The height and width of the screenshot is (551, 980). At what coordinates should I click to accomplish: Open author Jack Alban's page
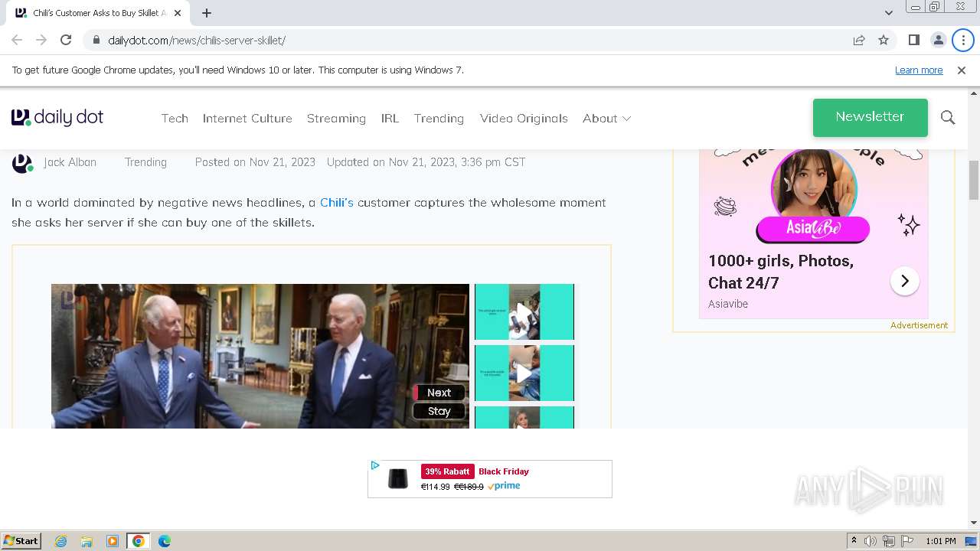[70, 162]
